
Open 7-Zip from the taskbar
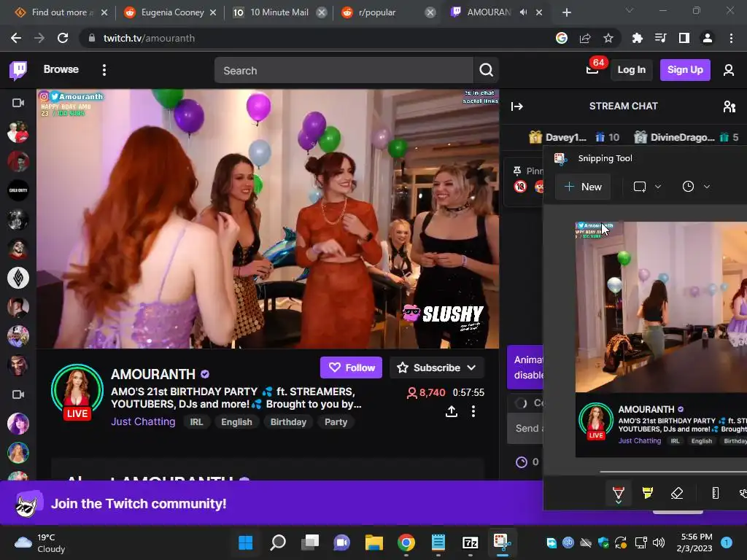pyautogui.click(x=471, y=542)
